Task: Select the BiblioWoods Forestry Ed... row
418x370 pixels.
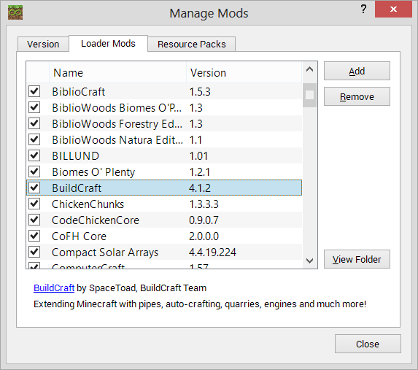Action: coord(164,124)
